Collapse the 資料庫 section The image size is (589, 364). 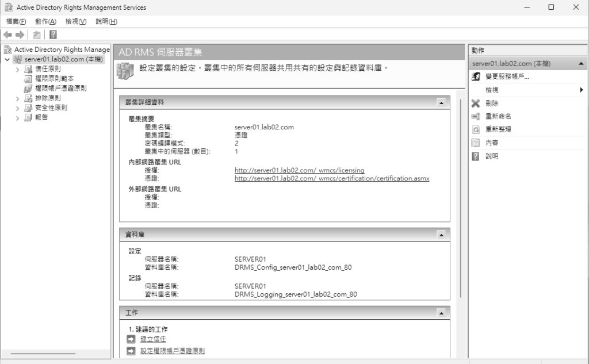click(x=441, y=235)
